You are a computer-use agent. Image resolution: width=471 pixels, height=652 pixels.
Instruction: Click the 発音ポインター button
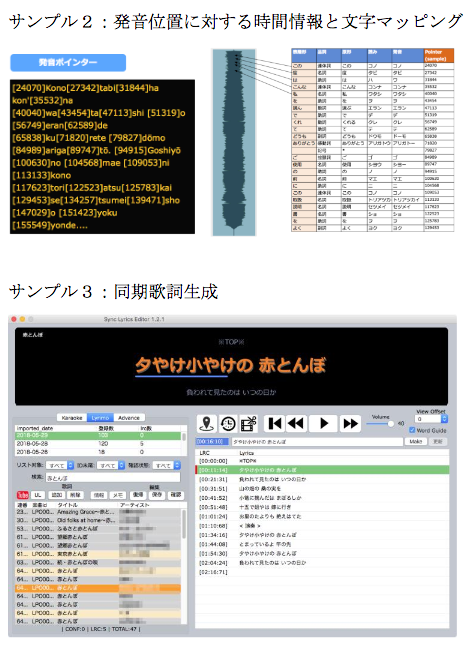(68, 62)
